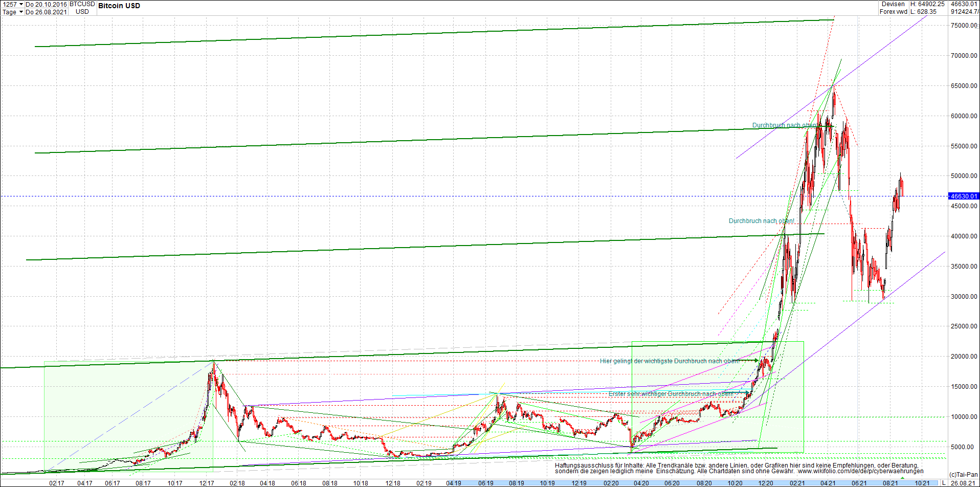
Task: Click the 02.17 time axis label
Action: 56,483
